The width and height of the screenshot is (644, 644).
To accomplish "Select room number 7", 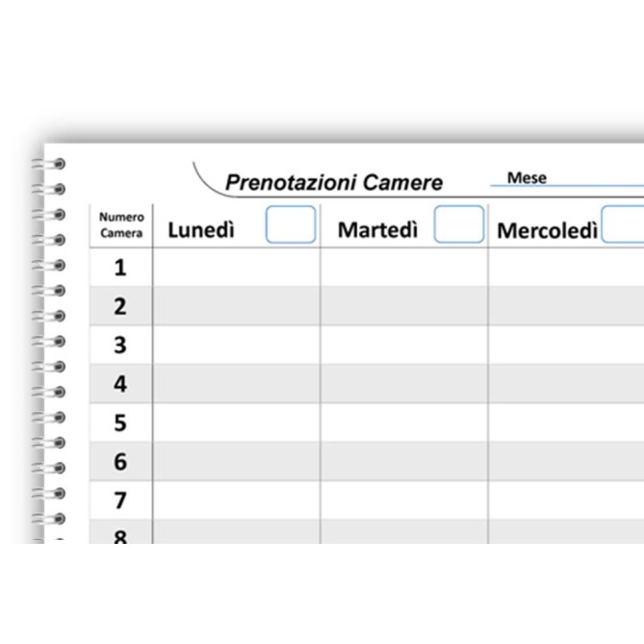I will tap(120, 501).
